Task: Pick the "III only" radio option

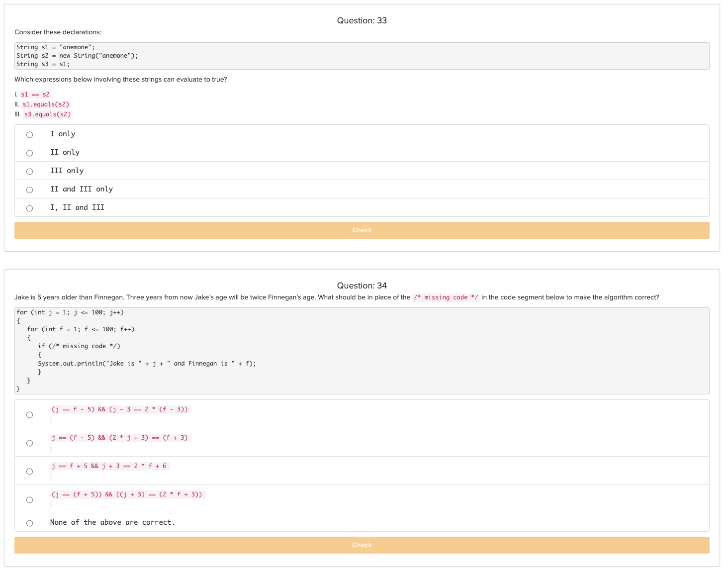Action: click(x=29, y=172)
